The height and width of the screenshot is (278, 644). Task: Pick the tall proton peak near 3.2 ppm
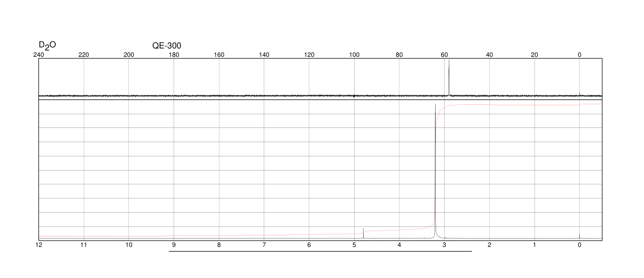click(435, 171)
